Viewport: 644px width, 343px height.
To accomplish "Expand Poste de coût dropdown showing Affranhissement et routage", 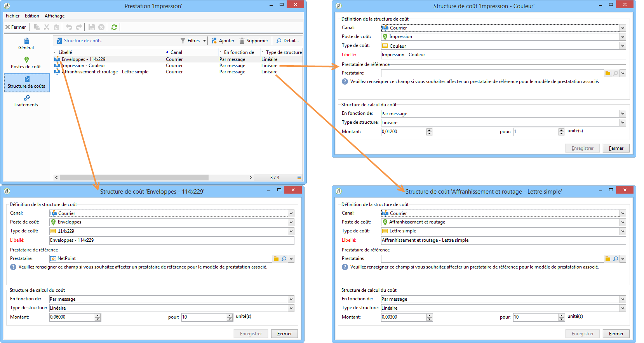I will click(623, 222).
